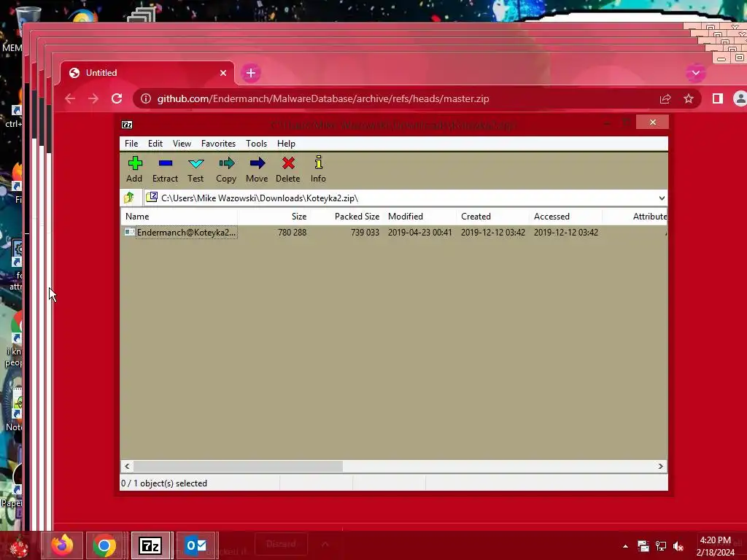Open network tray icon
The image size is (747, 560).
(661, 546)
